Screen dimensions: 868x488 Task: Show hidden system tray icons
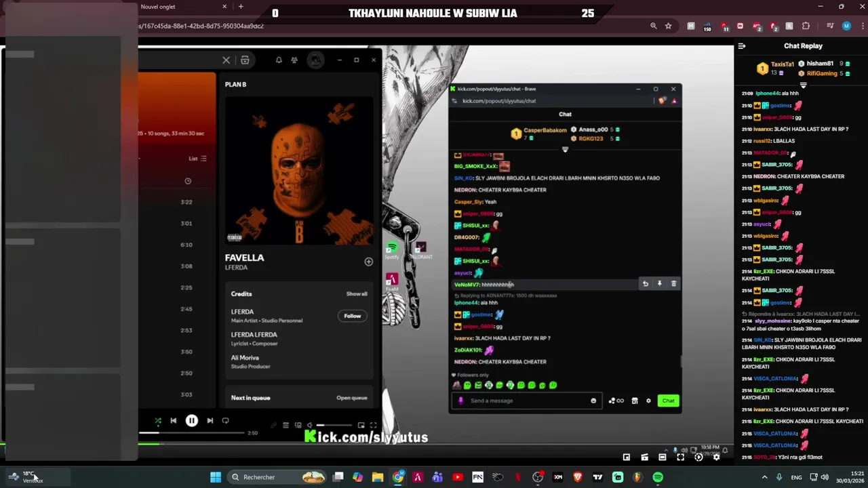coord(765,477)
